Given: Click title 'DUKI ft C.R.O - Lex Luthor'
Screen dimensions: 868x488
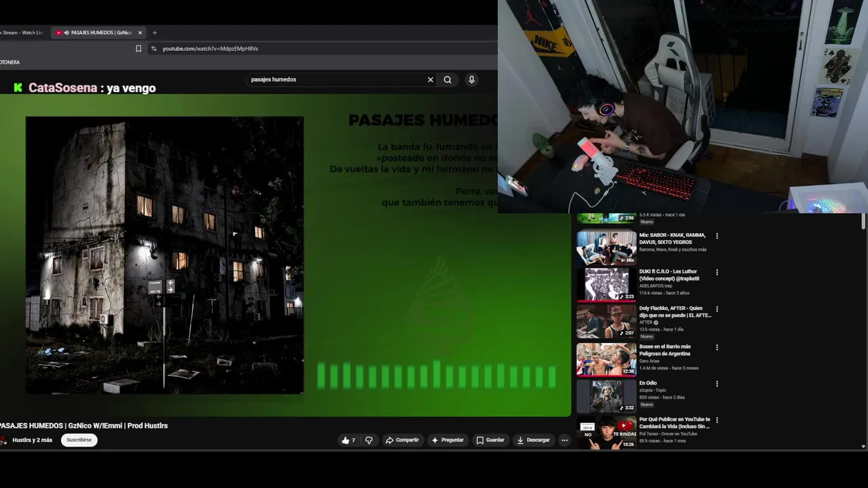Looking at the screenshot, I should coord(669,275).
